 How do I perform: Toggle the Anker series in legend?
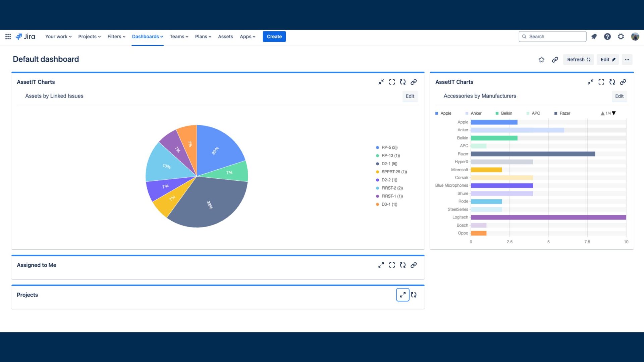(473, 113)
